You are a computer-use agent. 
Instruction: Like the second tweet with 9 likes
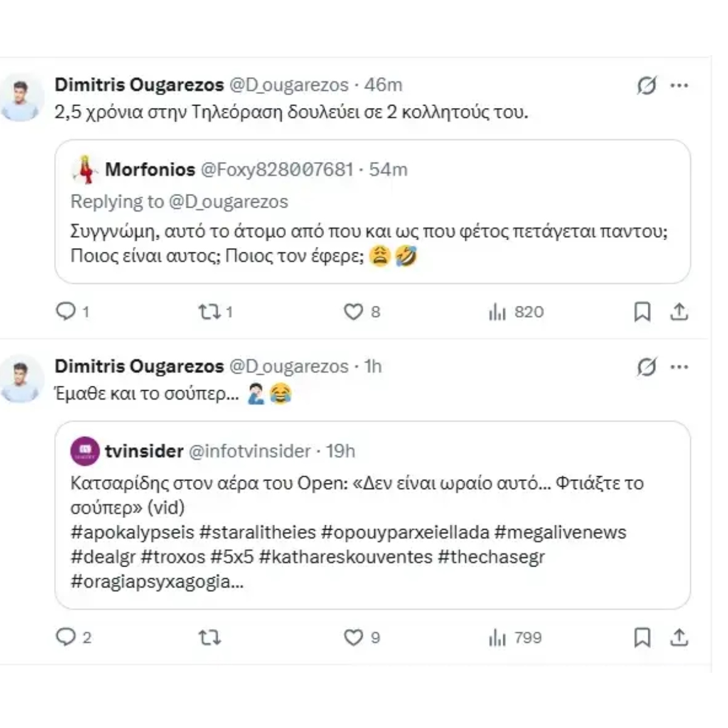click(x=355, y=637)
